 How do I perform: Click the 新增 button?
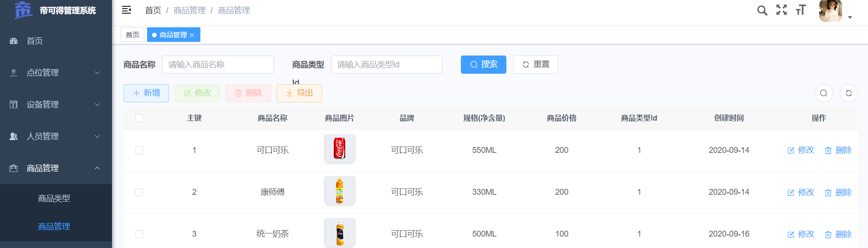(146, 93)
